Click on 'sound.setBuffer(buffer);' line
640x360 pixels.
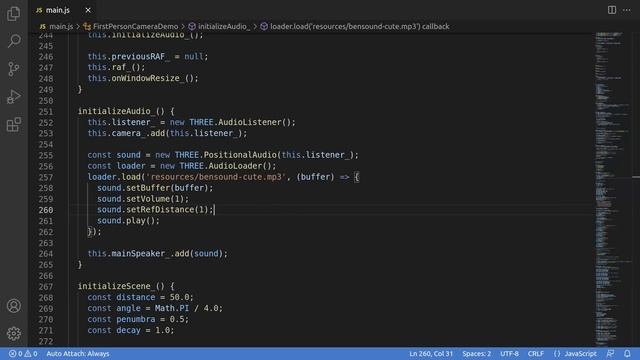tap(155, 188)
